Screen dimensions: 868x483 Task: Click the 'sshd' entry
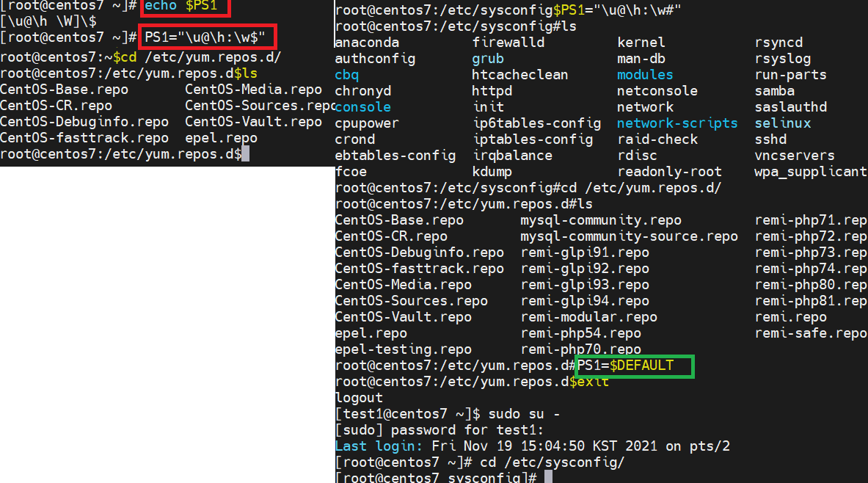click(x=770, y=139)
